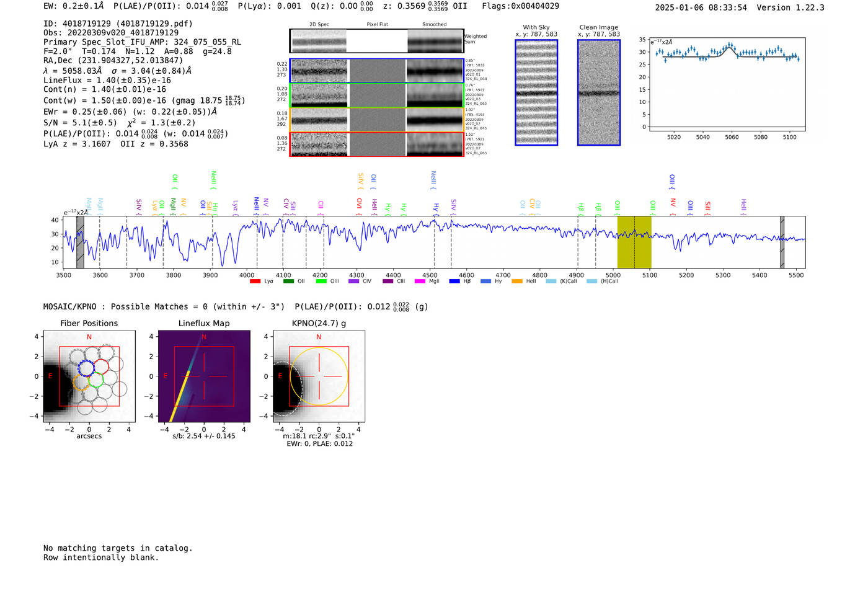868x591 pixels.
Task: Click the red Lyα legend swatch
Action: click(x=255, y=282)
